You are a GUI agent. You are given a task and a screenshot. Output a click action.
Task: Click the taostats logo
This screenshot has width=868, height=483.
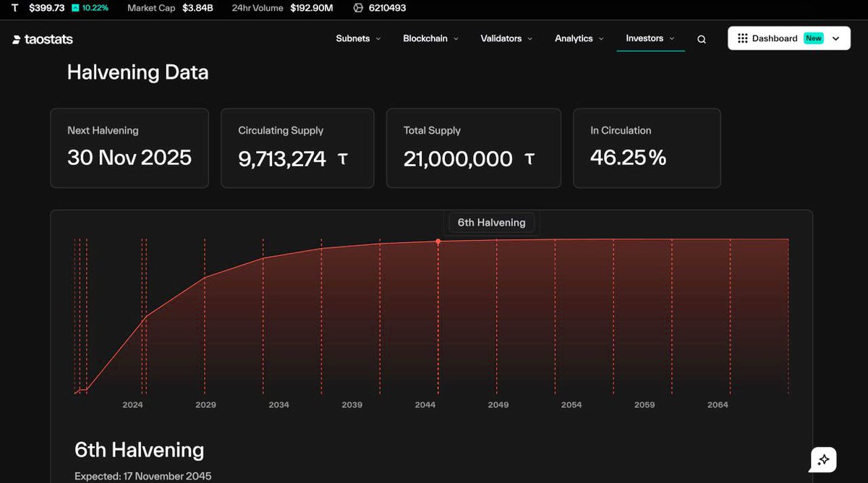click(x=41, y=39)
